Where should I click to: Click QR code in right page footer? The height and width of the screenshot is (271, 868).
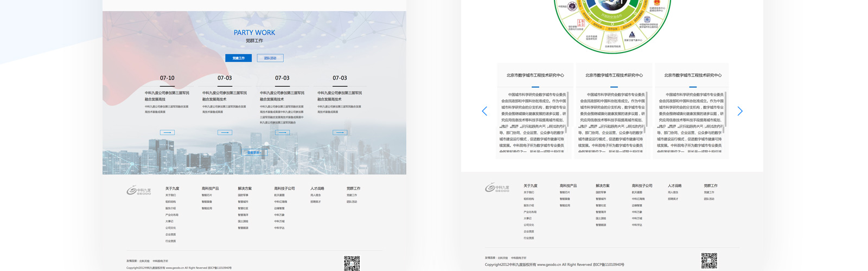click(709, 261)
